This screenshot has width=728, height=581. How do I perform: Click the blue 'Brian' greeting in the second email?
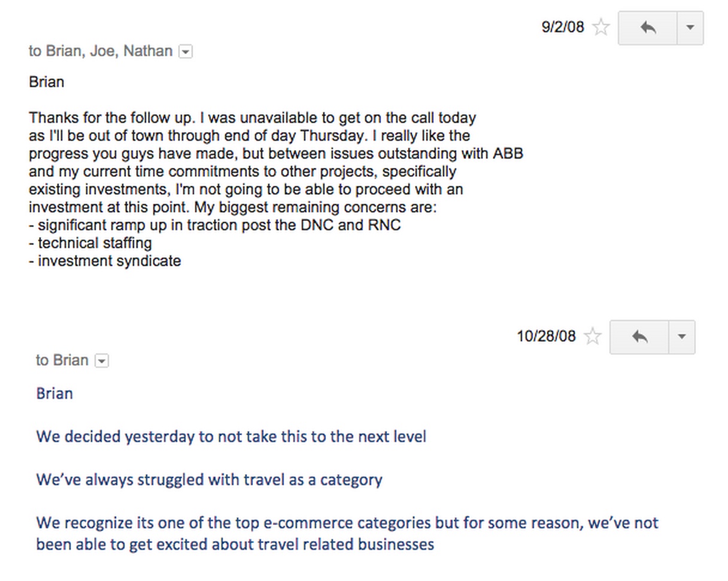[54, 394]
